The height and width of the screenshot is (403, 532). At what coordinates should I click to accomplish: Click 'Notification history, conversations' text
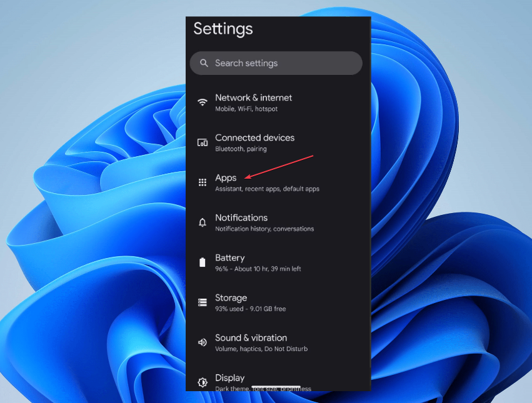click(264, 229)
